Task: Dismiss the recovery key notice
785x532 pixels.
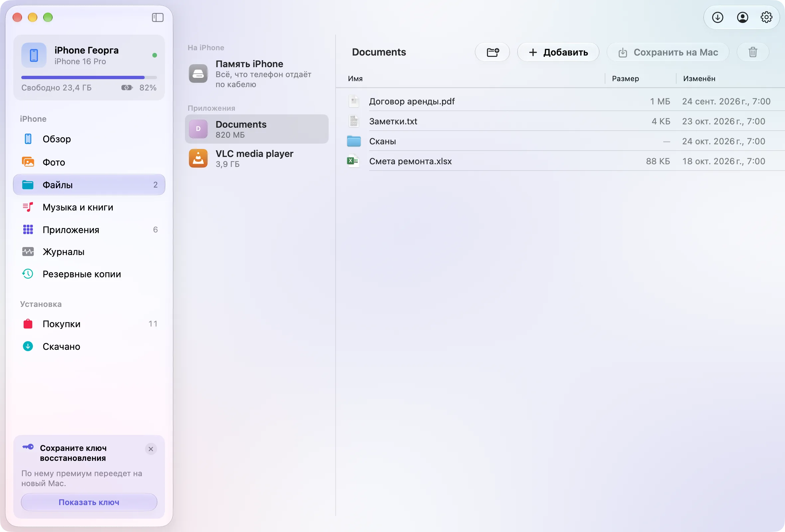Action: pyautogui.click(x=151, y=449)
